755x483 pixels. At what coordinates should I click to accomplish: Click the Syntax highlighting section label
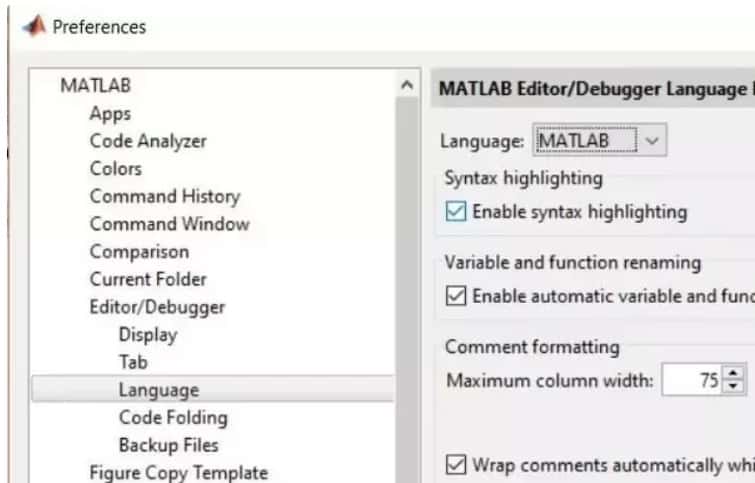523,178
